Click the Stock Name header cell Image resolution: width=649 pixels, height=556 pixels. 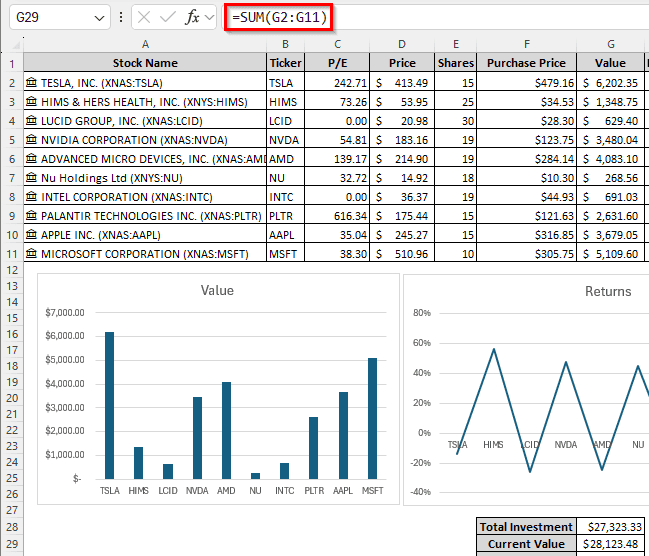click(145, 63)
